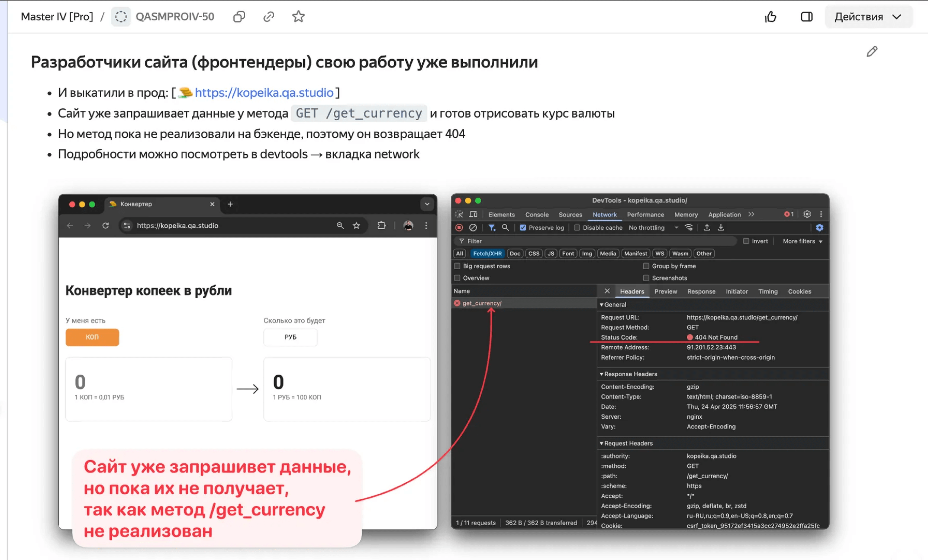
Task: Click the orange КОП button
Action: (x=92, y=337)
